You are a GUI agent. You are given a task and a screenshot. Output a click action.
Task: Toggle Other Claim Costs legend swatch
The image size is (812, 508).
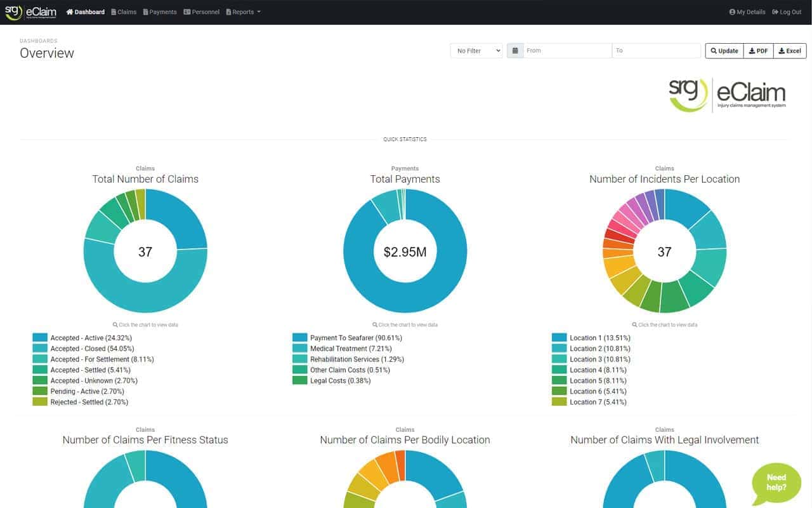[x=299, y=370]
